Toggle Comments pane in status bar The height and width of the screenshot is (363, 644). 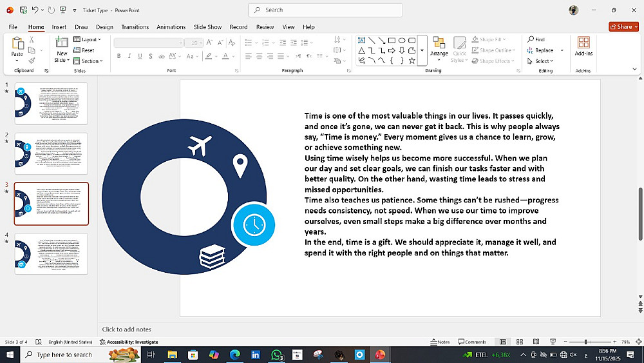(472, 342)
